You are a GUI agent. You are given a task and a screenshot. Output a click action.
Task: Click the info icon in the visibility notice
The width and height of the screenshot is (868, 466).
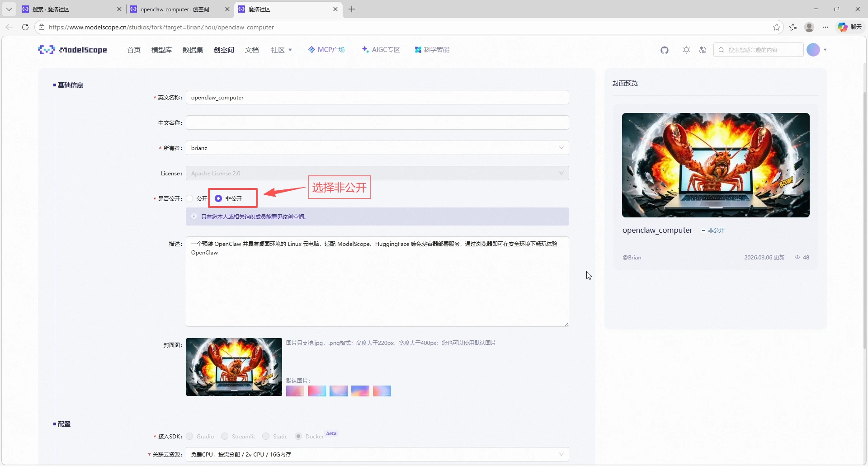click(194, 217)
